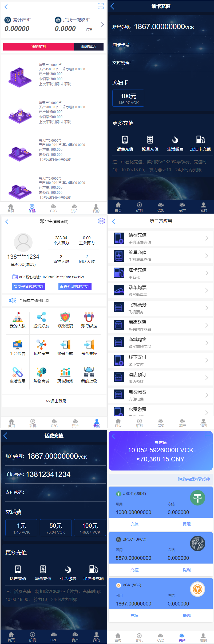Select the 修改密码 shield icon
The height and width of the screenshot is (644, 214).
point(65,317)
